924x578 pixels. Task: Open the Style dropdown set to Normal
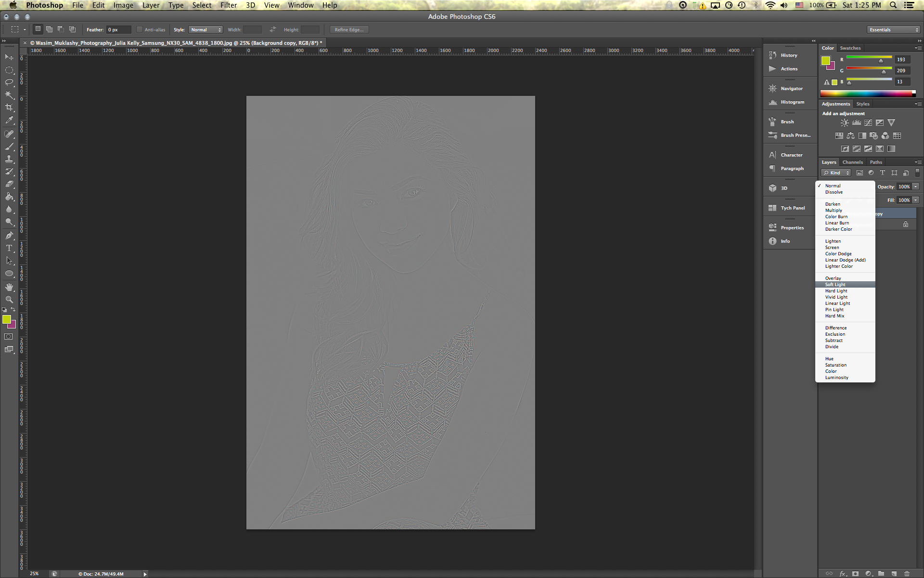point(205,30)
